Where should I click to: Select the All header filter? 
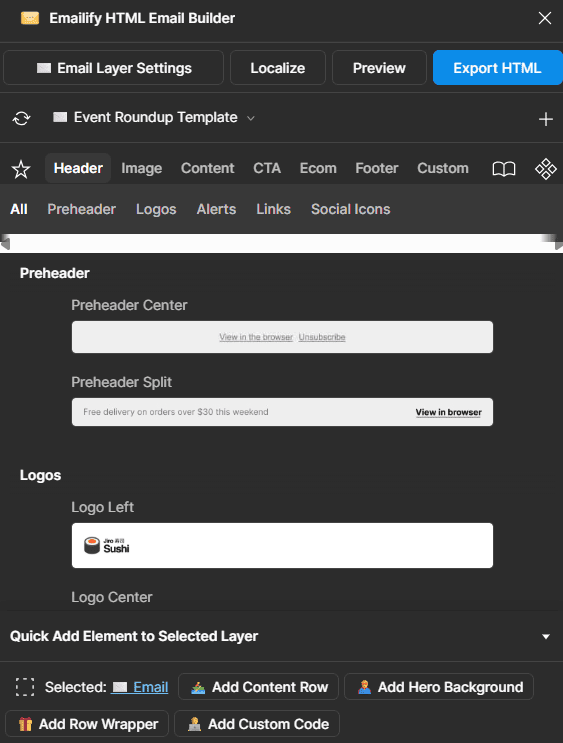[x=19, y=209]
